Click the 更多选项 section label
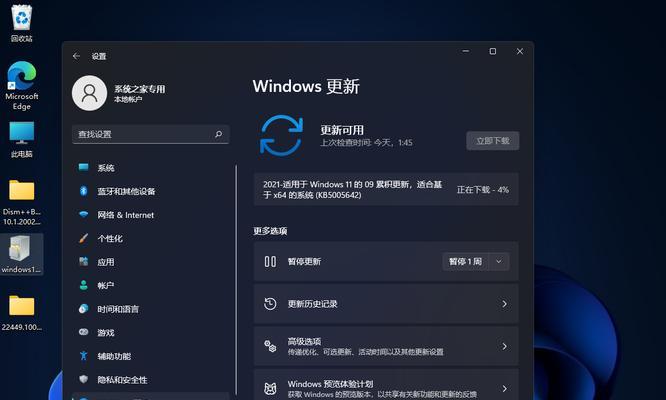 [270, 231]
